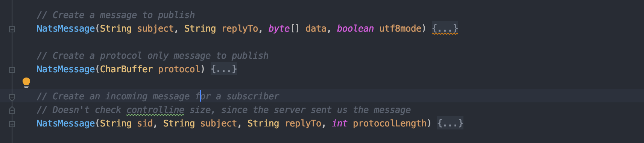Expand the NatsMessage sid constructor gutter fold
Viewport: 644px width, 143px height.
[x=12, y=124]
